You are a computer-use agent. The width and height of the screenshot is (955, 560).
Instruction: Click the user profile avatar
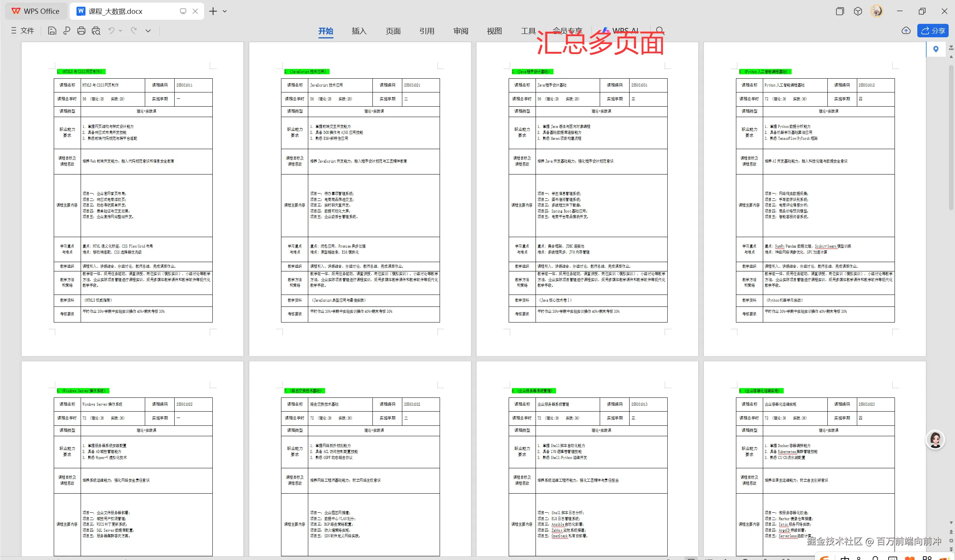click(877, 11)
